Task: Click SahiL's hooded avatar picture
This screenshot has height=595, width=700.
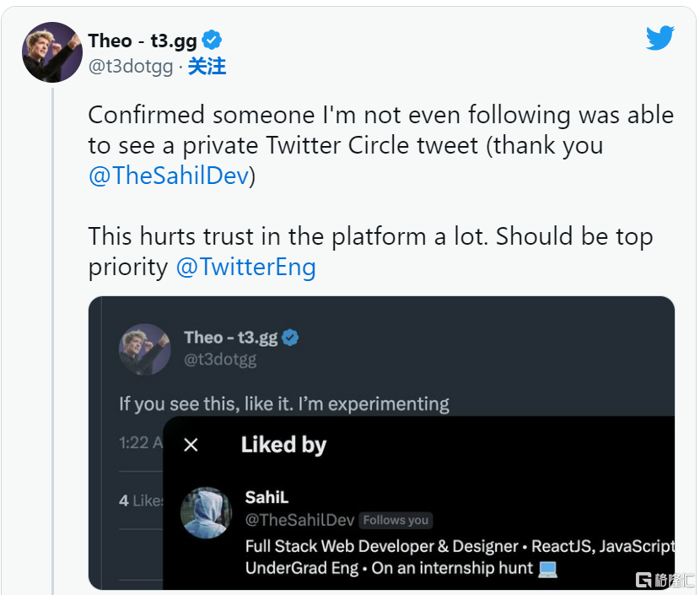Action: click(x=207, y=512)
